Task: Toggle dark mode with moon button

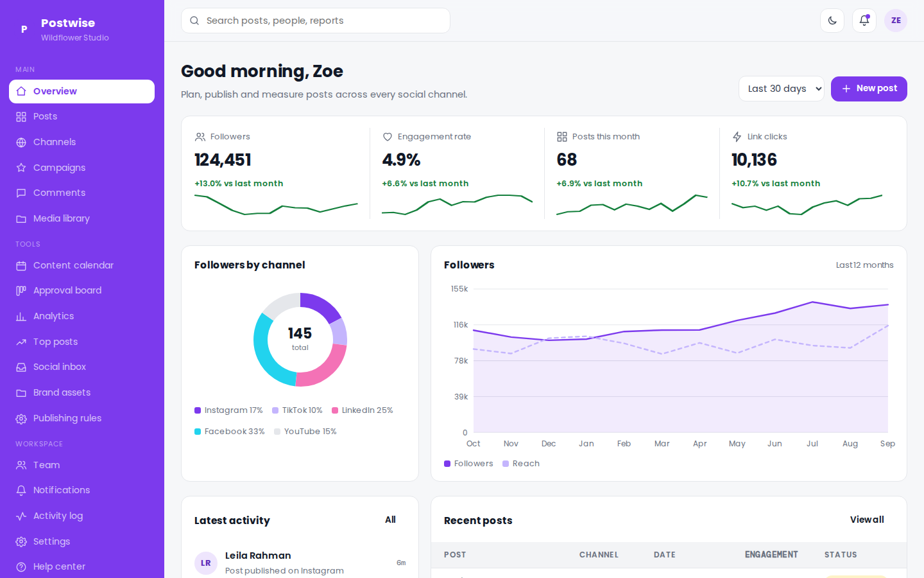Action: point(832,21)
